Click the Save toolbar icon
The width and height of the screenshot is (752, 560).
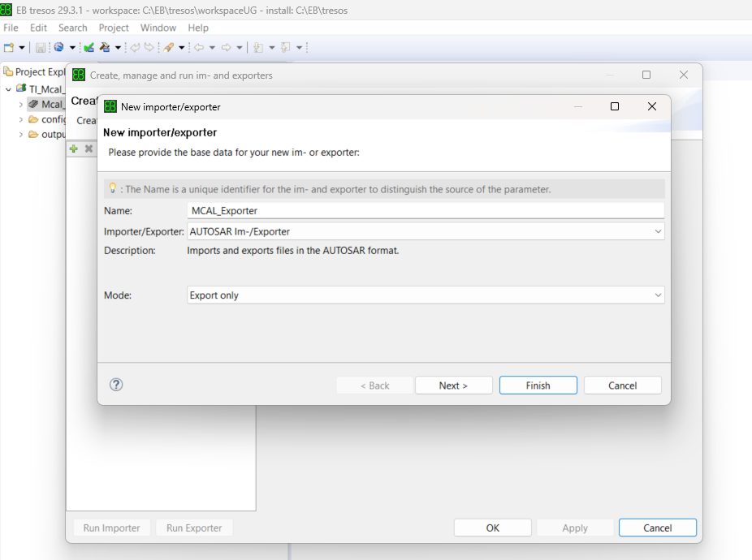[x=41, y=48]
